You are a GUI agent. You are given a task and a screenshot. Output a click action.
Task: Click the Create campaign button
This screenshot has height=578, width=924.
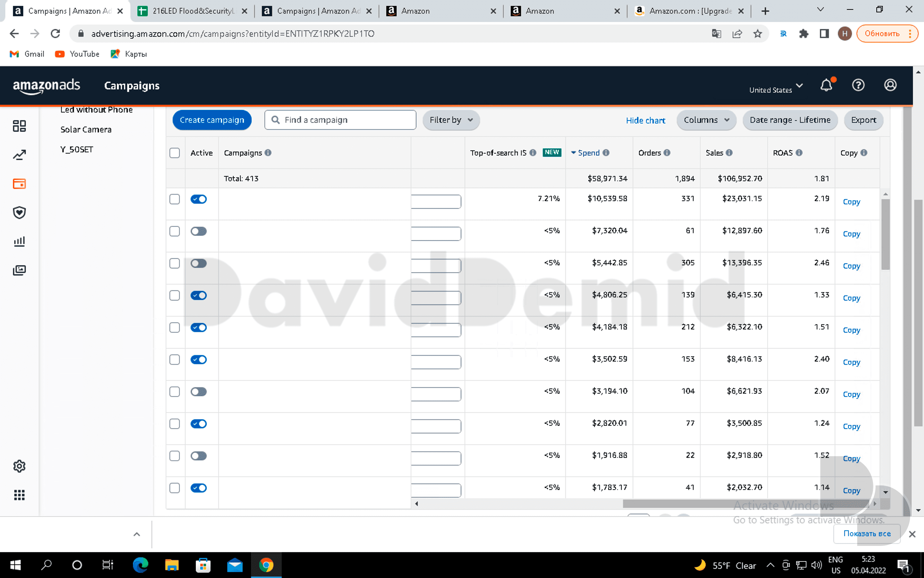coord(212,120)
